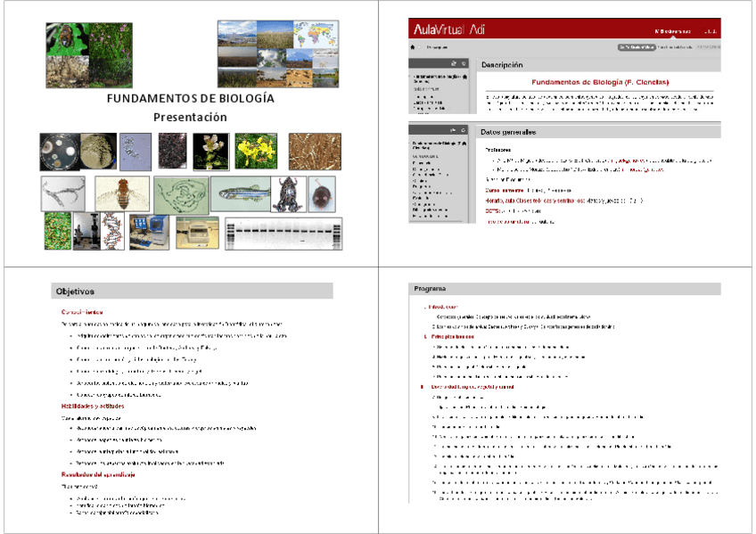Click the FUNDAMENTOS DE BIOLOGÍA slide title
The height and width of the screenshot is (534, 756).
click(190, 99)
